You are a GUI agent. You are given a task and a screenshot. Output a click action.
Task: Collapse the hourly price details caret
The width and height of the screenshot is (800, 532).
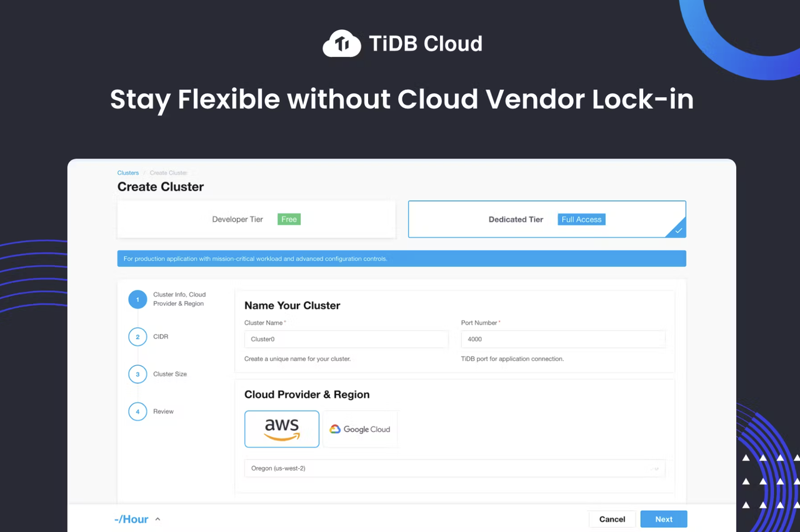pos(157,519)
